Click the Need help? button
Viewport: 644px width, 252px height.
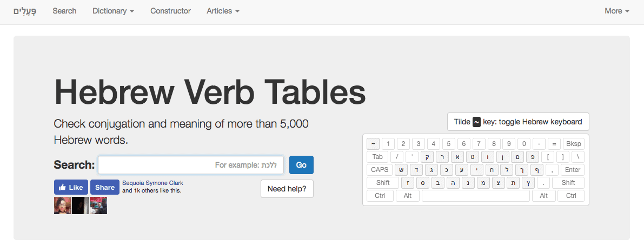(287, 189)
